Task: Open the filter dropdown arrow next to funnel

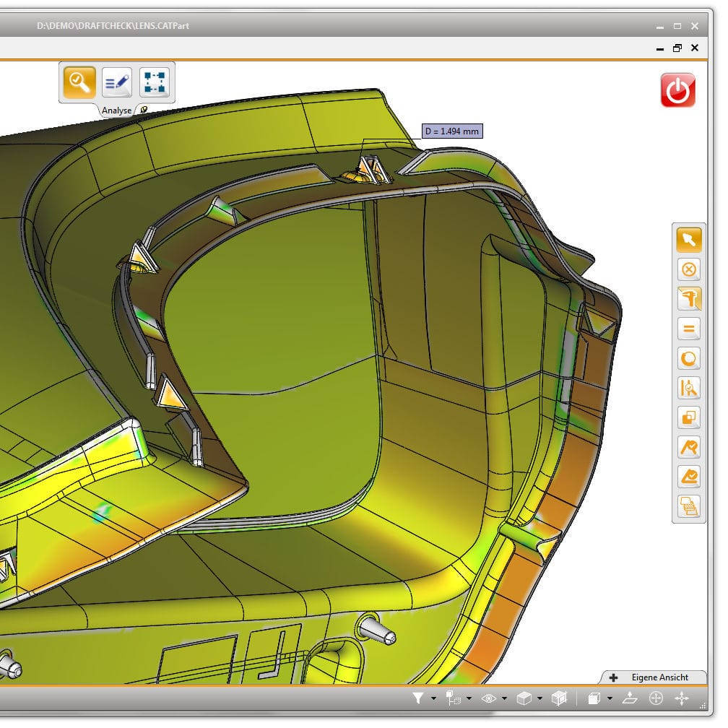Action: (x=433, y=698)
